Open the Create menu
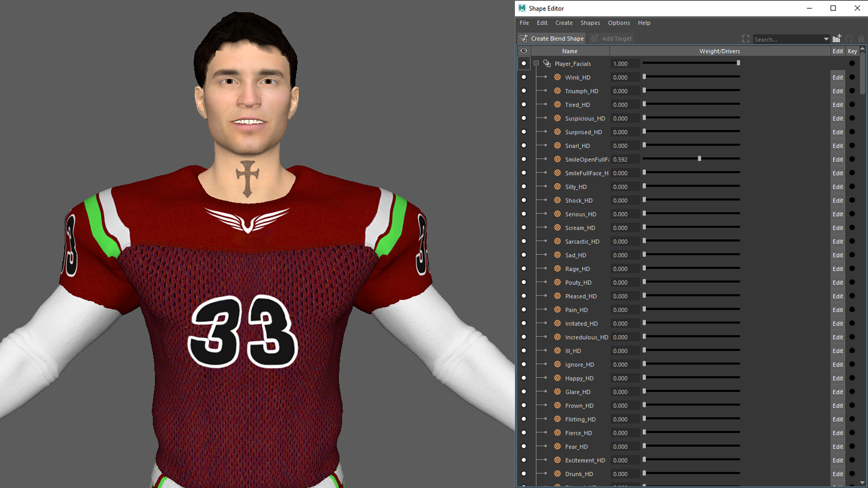 click(564, 23)
